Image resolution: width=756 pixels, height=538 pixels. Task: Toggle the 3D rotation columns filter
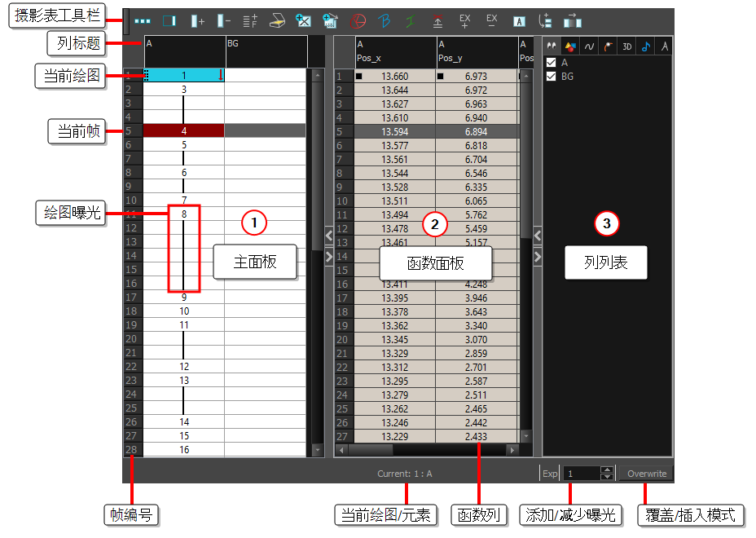click(626, 46)
